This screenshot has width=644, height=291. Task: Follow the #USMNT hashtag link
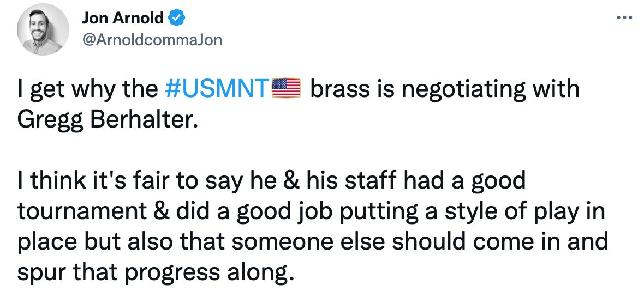click(x=217, y=88)
